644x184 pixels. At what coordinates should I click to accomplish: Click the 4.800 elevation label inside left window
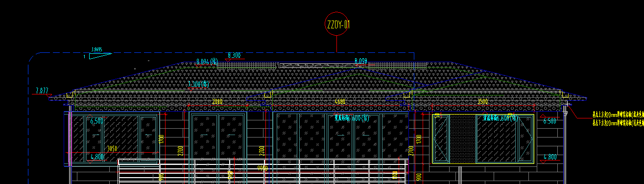(97, 157)
